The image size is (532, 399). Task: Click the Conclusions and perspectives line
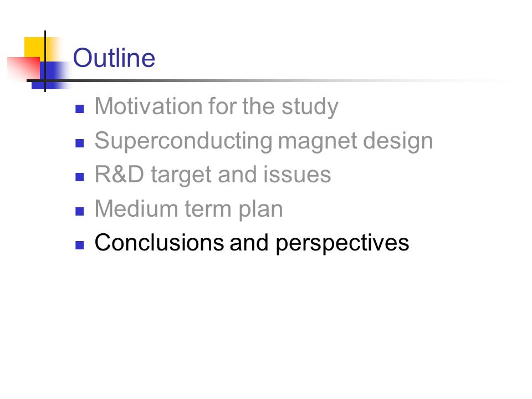click(x=252, y=243)
